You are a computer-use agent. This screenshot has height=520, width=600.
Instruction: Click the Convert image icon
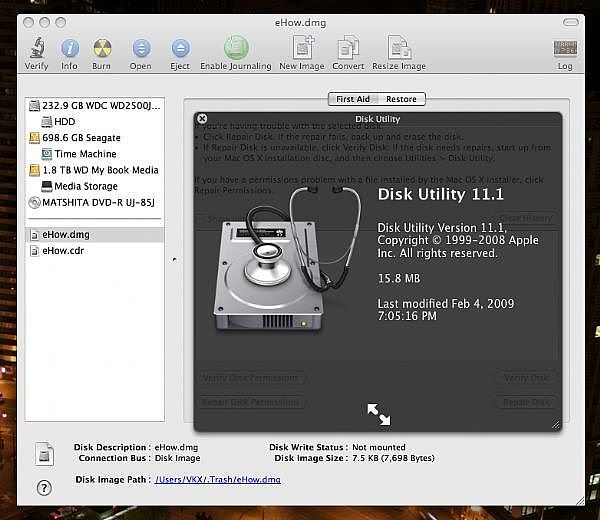click(348, 48)
